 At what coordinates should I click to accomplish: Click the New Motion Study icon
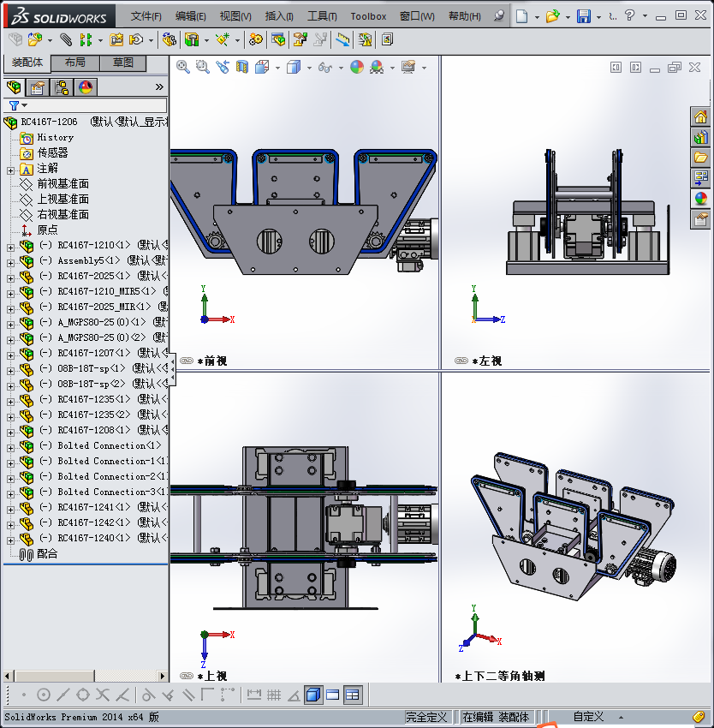point(255,40)
